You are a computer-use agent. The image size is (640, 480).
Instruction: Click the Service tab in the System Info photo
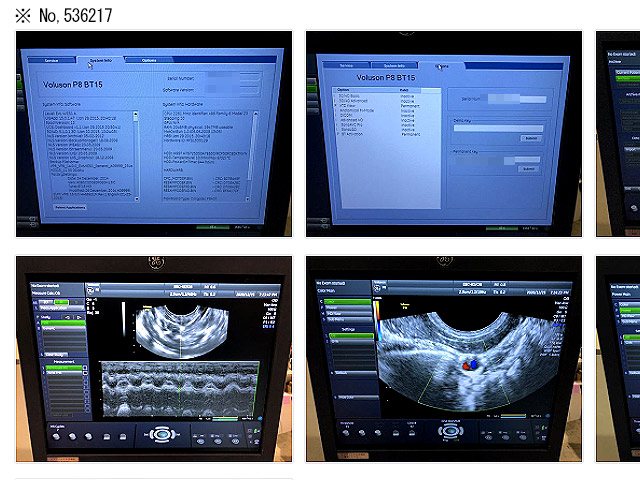pyautogui.click(x=51, y=60)
